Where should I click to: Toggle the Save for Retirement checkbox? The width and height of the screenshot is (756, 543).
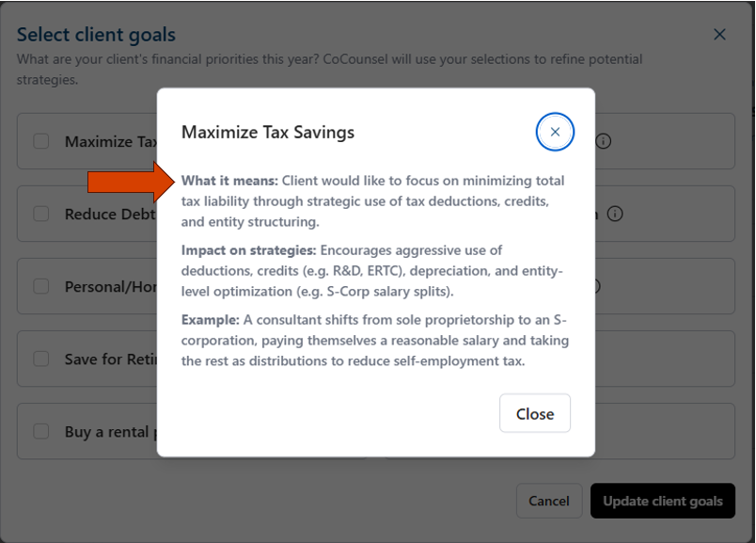(x=41, y=359)
